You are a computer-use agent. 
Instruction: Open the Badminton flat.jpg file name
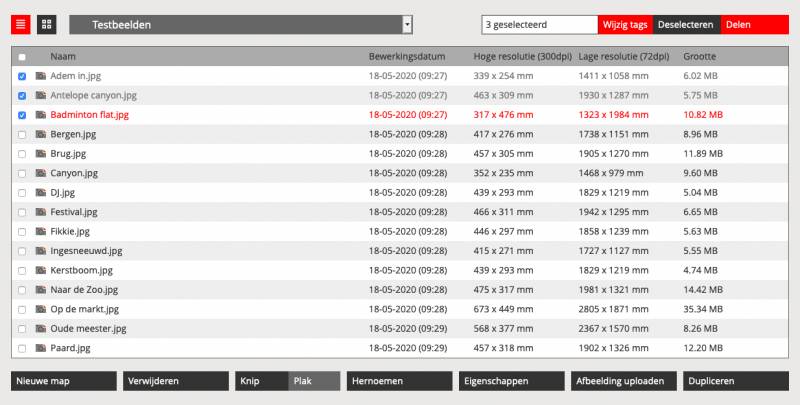(89, 115)
